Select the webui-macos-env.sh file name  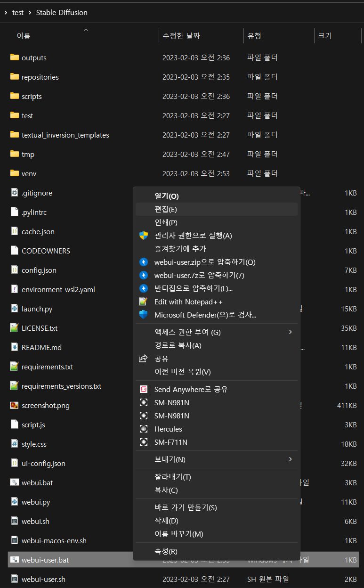pos(54,541)
